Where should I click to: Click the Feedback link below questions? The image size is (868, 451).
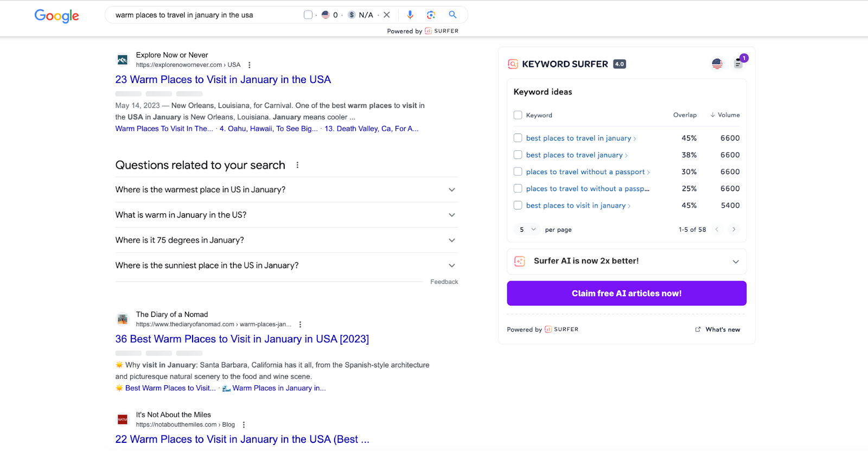pyautogui.click(x=444, y=282)
